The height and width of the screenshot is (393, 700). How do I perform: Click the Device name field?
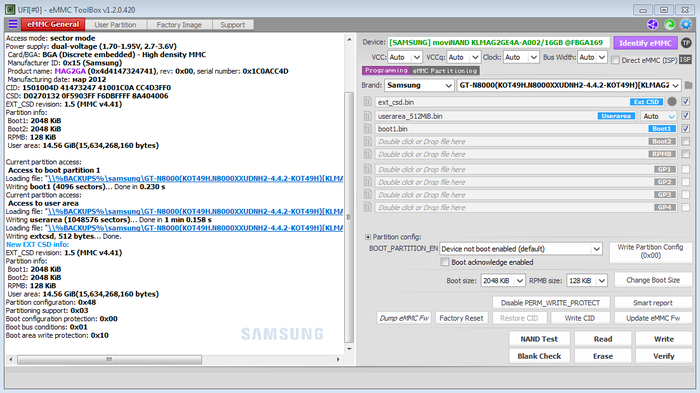499,43
